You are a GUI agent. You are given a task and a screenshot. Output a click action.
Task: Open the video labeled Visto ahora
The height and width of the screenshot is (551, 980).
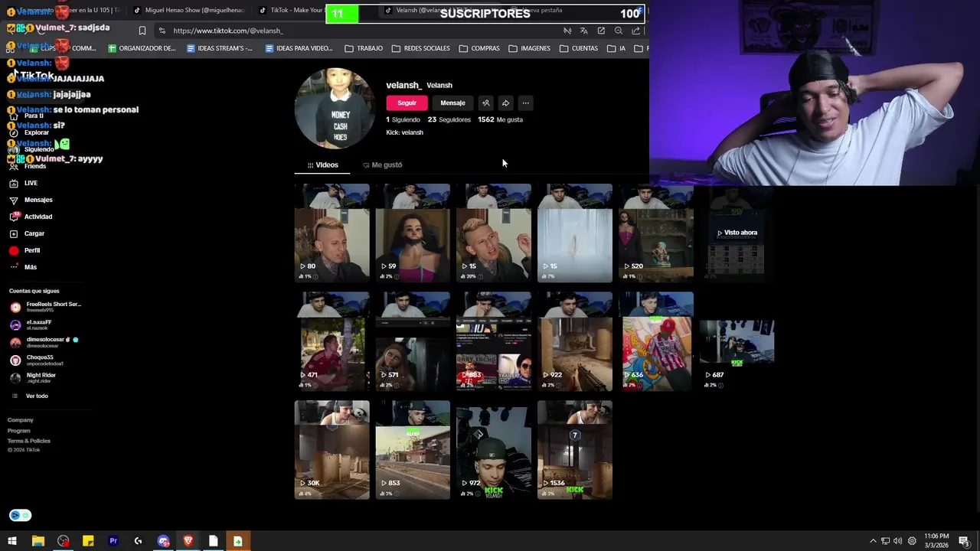click(737, 233)
